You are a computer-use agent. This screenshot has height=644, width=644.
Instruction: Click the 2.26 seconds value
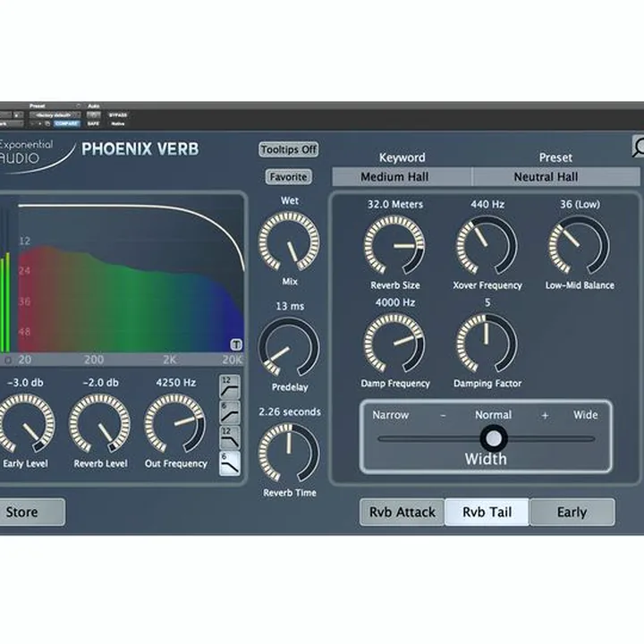290,411
